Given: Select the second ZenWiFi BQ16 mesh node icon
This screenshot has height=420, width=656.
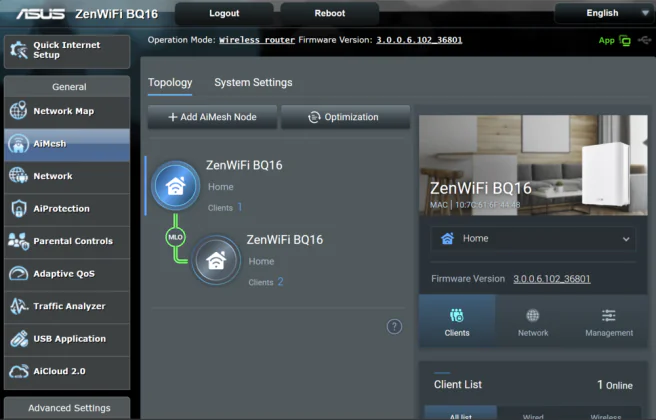Looking at the screenshot, I should click(216, 260).
